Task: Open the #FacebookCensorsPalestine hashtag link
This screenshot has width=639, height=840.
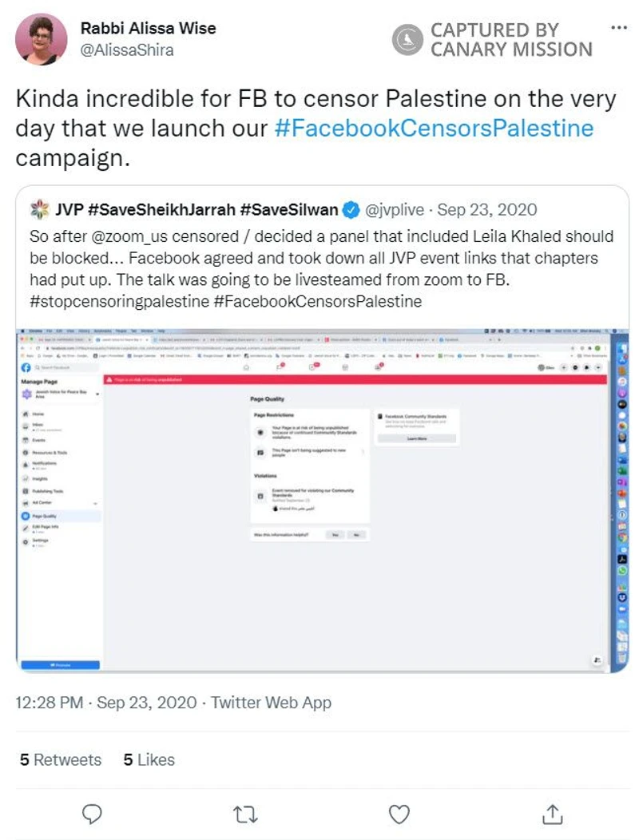Action: tap(434, 128)
